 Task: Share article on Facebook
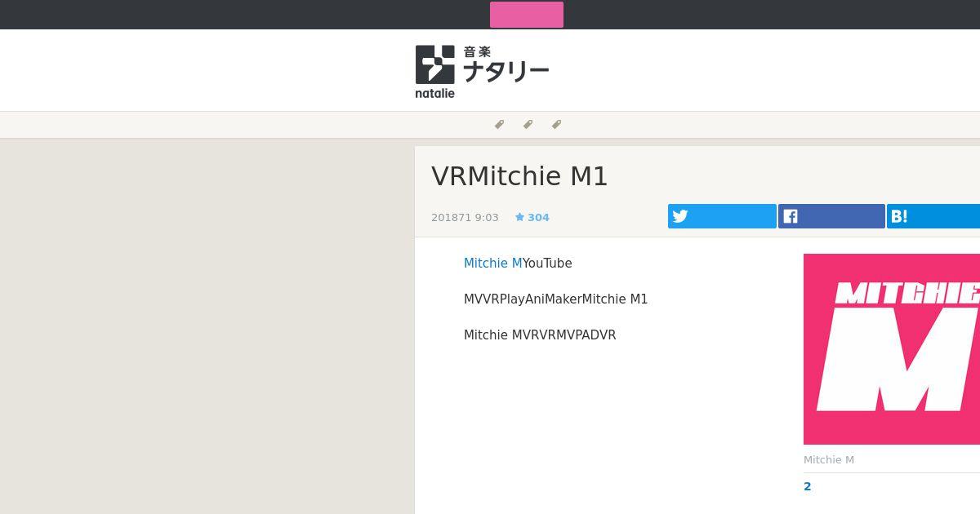click(831, 216)
